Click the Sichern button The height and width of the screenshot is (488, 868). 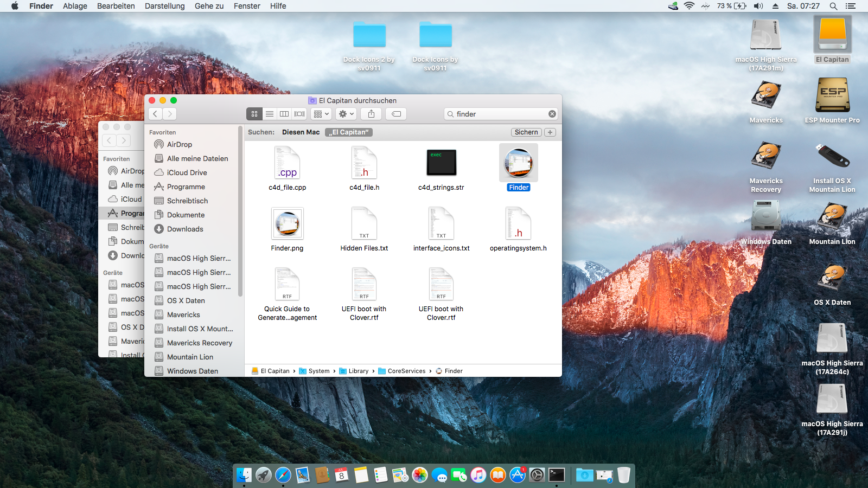click(526, 132)
